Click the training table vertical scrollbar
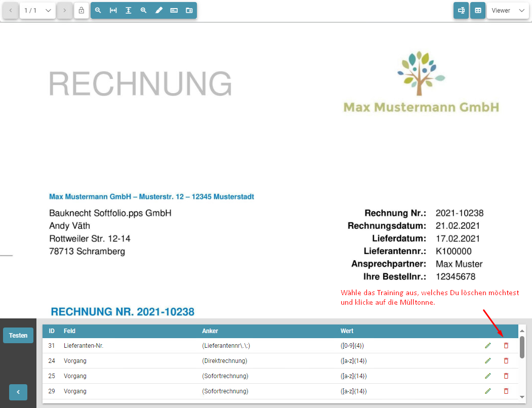 click(522, 347)
